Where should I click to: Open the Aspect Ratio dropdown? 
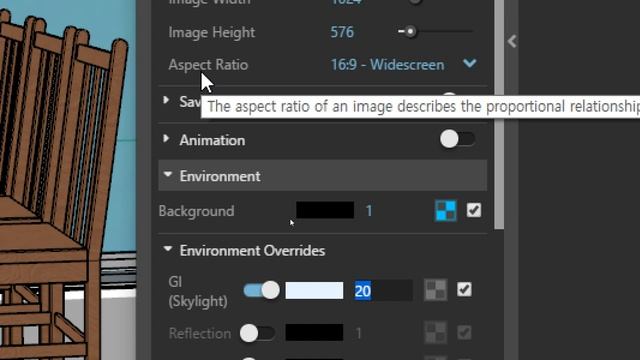coord(470,64)
